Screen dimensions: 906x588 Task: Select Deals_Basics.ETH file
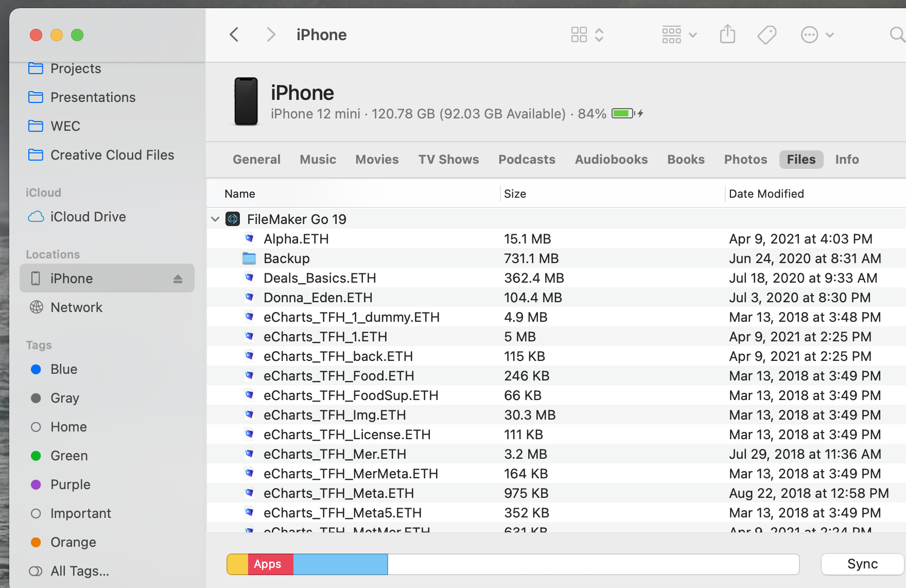coord(556,278)
